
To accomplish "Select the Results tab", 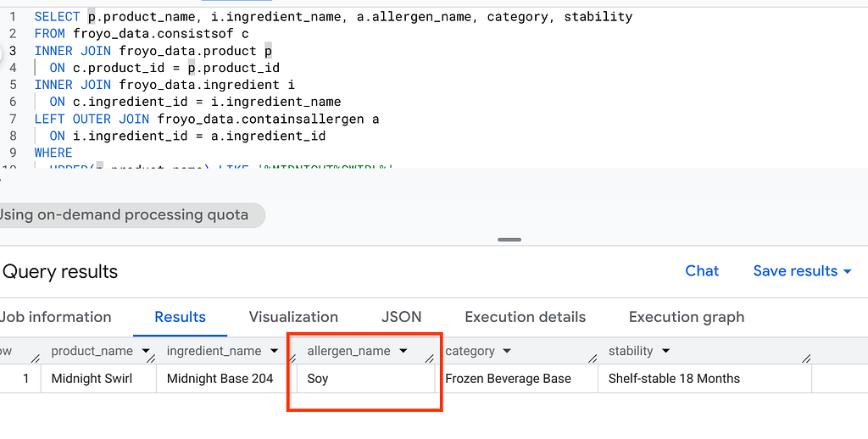I will 180,317.
